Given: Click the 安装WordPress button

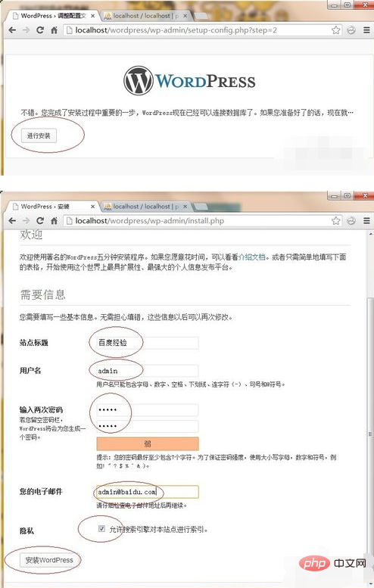Looking at the screenshot, I should (x=48, y=560).
